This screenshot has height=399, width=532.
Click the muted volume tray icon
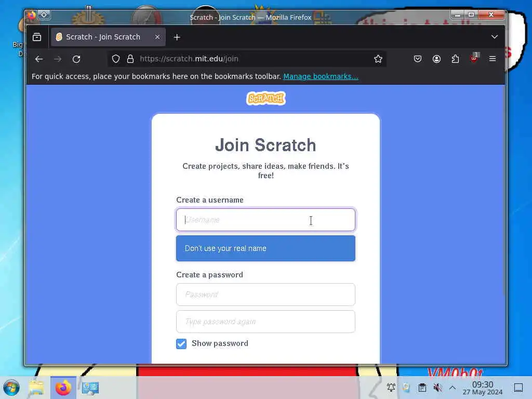(x=437, y=388)
